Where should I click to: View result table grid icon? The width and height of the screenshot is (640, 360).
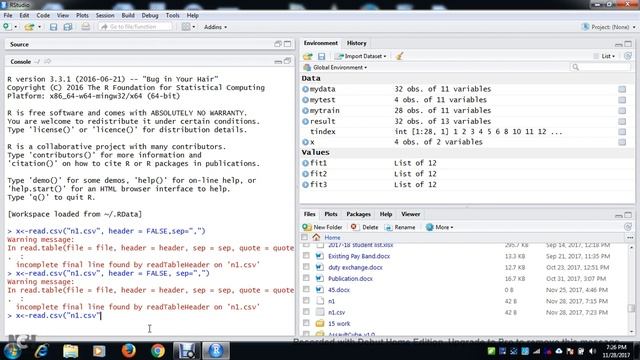coord(622,121)
